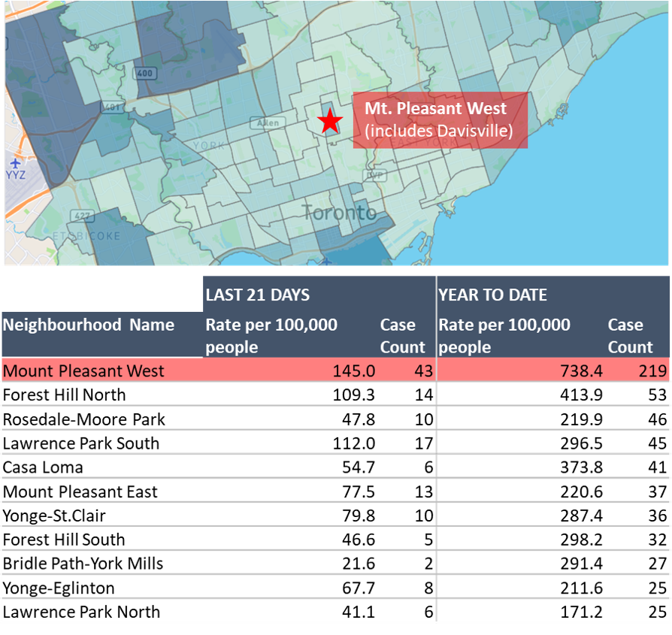Select the Lawrence Park North row name
Image resolution: width=672 pixels, height=635 pixels.
(81, 612)
